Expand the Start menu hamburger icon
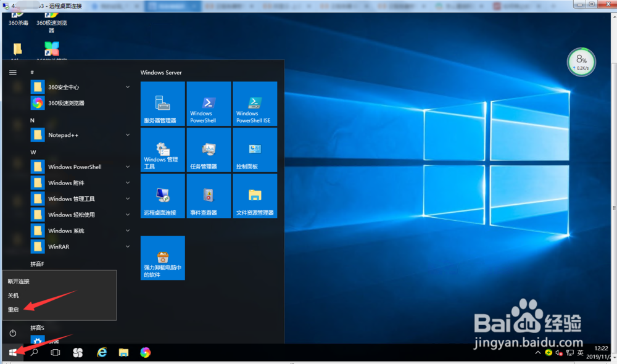617x364 pixels. tap(12, 72)
